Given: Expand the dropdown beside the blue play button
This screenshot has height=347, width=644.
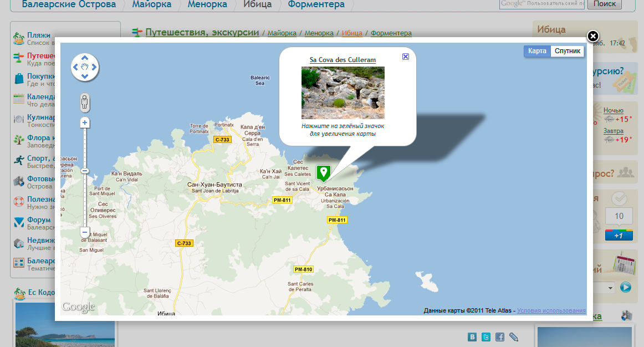Looking at the screenshot, I should [x=611, y=287].
